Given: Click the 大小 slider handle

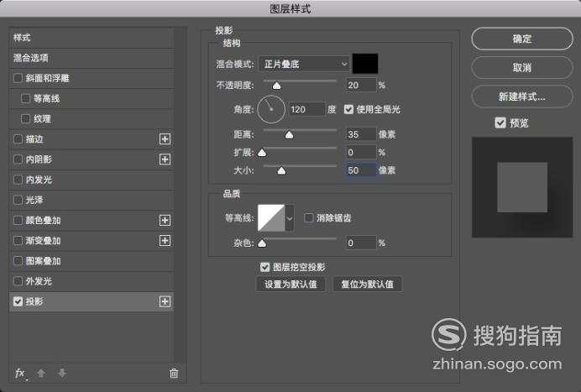Looking at the screenshot, I should tap(281, 170).
